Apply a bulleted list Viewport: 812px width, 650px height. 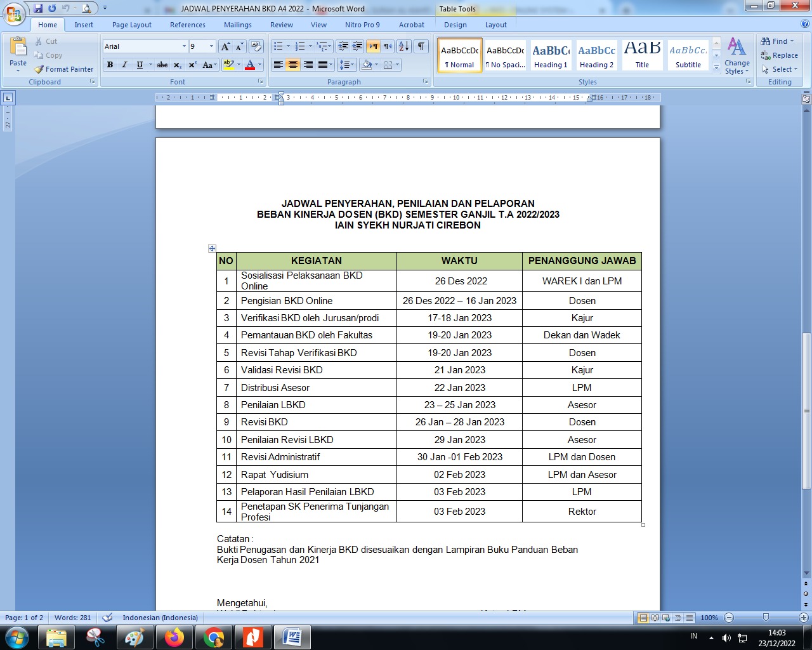(278, 46)
